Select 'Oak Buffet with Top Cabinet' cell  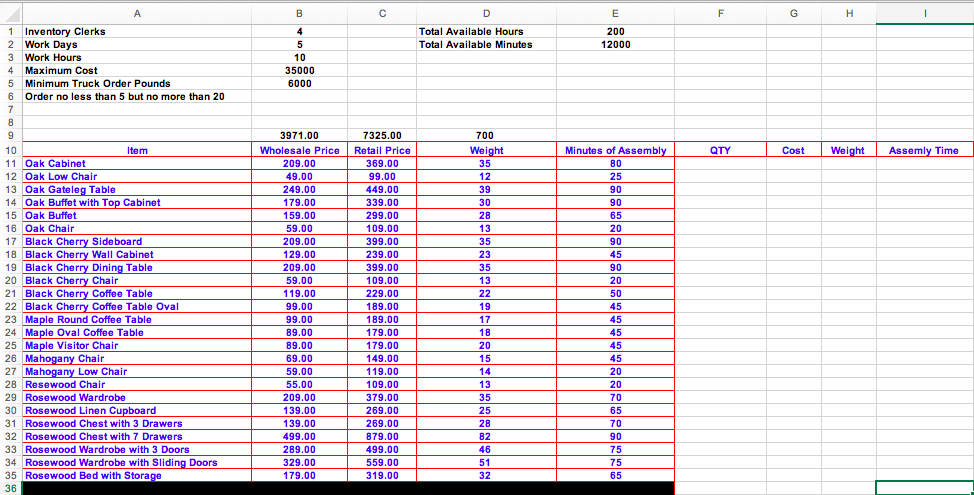pyautogui.click(x=137, y=202)
